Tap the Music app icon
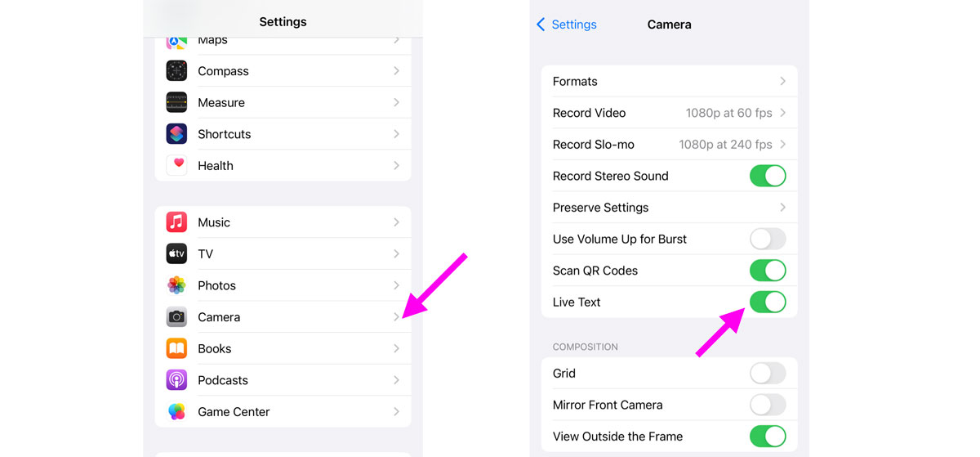Screen dimensions: 980x457 coord(176,222)
